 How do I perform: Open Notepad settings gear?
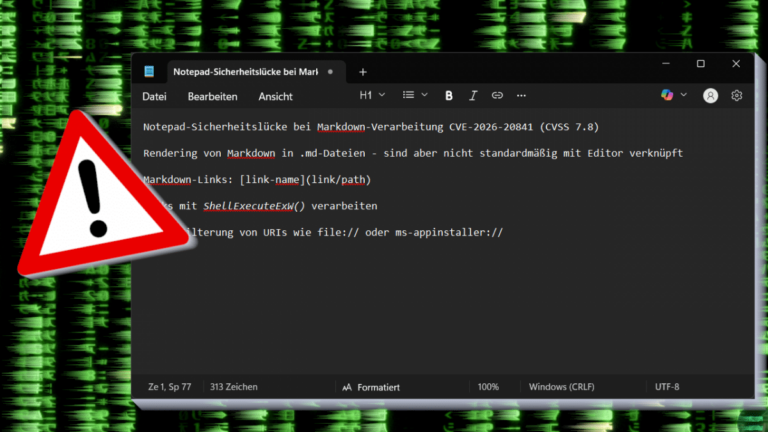[737, 96]
